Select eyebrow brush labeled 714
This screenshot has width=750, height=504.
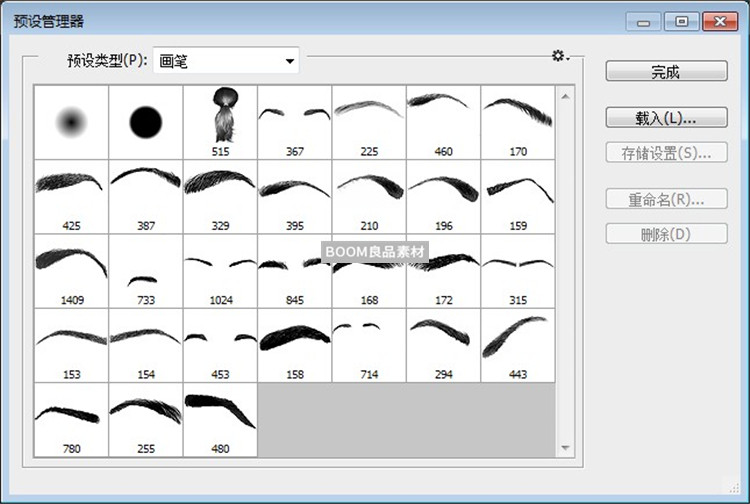coord(369,344)
